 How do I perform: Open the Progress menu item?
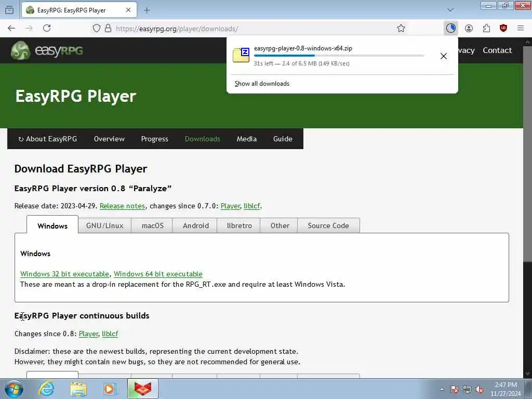(x=155, y=139)
